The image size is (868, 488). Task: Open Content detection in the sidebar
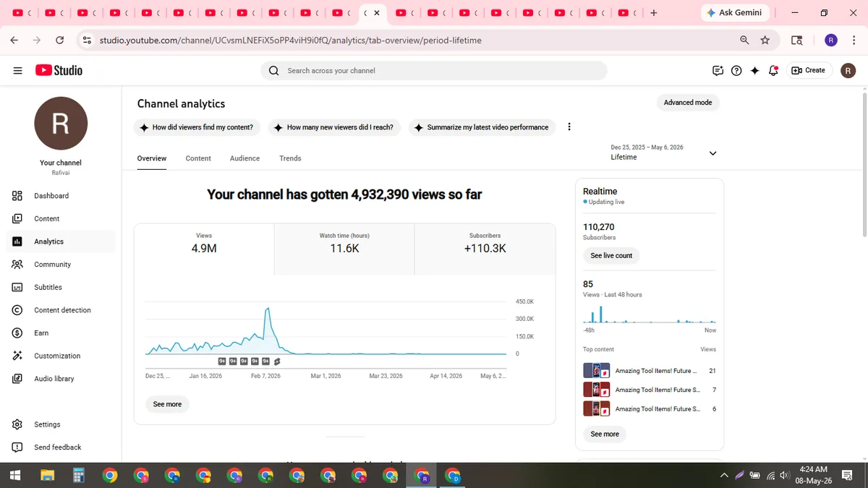(x=61, y=310)
